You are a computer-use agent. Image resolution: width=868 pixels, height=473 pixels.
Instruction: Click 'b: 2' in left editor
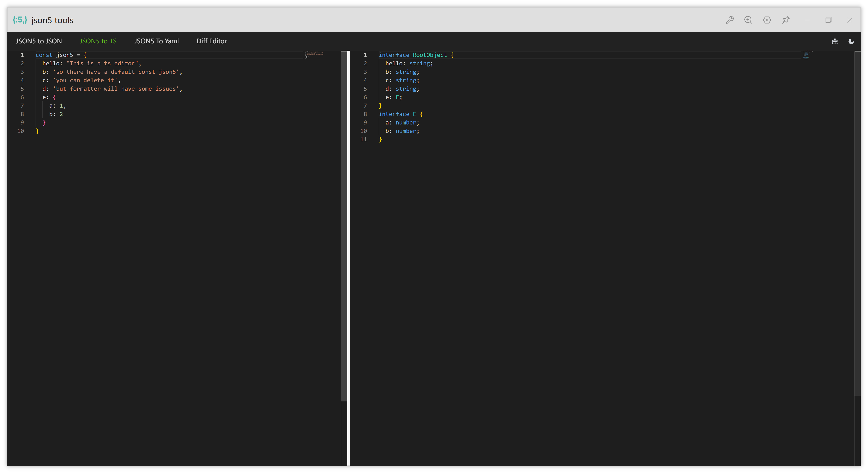(x=56, y=114)
